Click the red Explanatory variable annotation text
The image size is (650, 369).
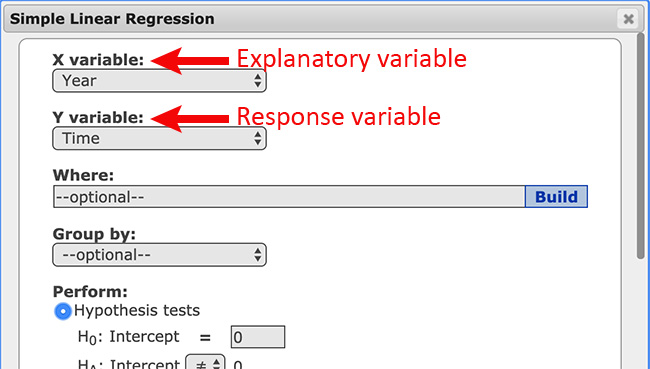click(x=352, y=59)
